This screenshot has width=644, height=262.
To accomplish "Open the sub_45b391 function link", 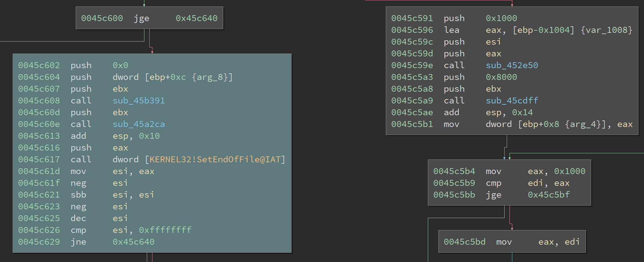I will [139, 101].
